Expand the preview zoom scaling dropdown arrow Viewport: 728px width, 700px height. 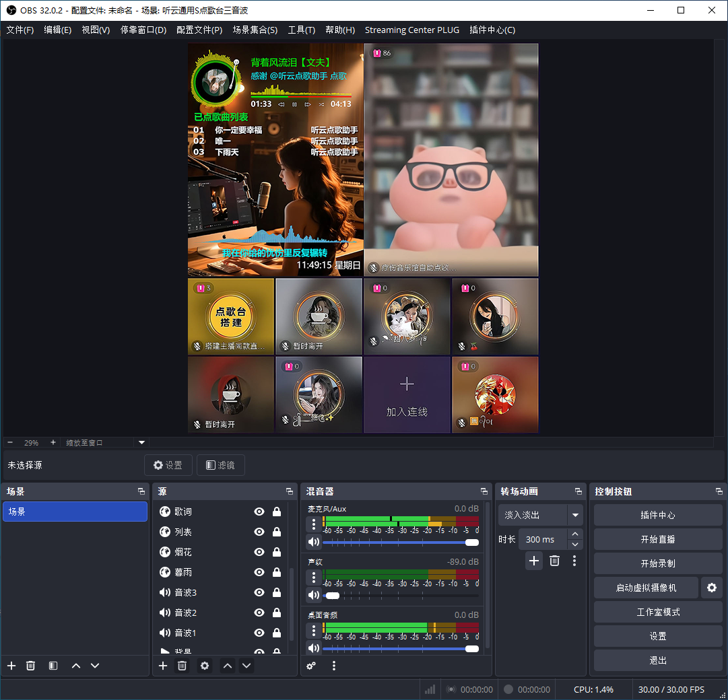141,443
